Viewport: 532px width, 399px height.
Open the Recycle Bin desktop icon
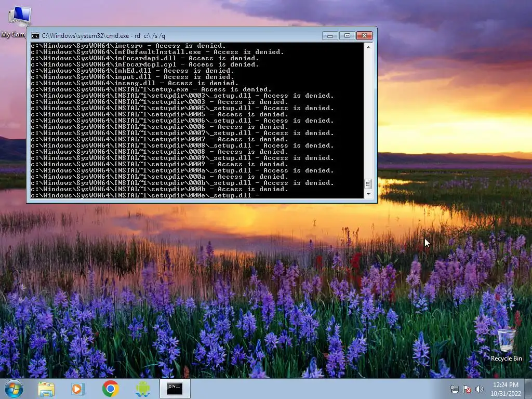pos(506,345)
